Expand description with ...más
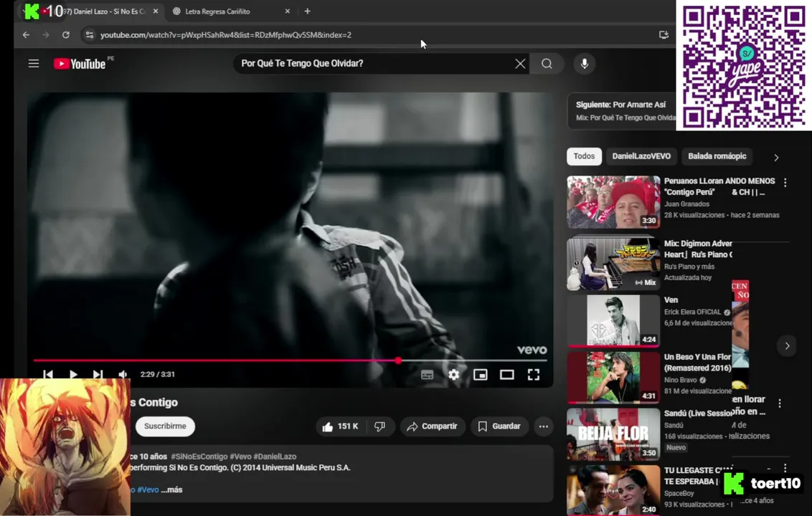This screenshot has width=812, height=516. [171, 489]
